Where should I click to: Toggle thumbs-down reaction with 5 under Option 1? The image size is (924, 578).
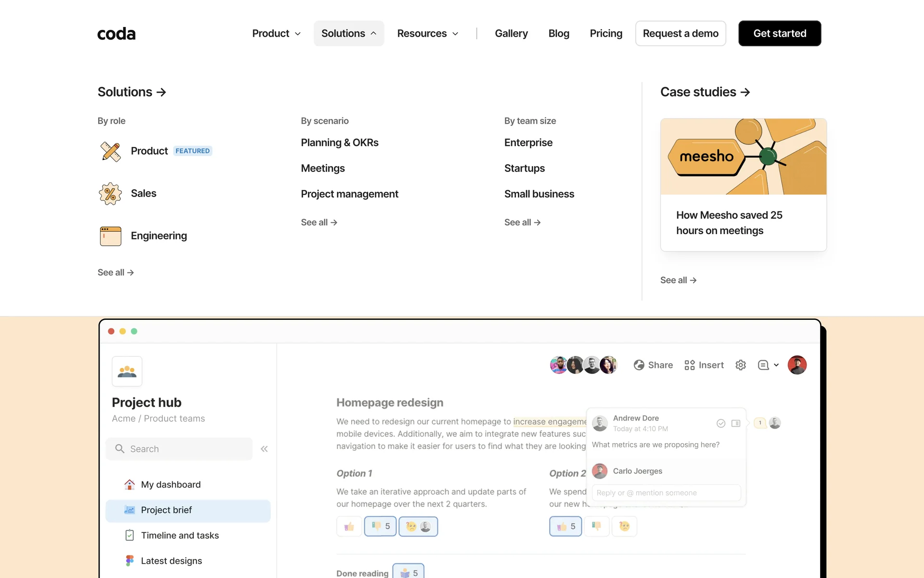(380, 526)
